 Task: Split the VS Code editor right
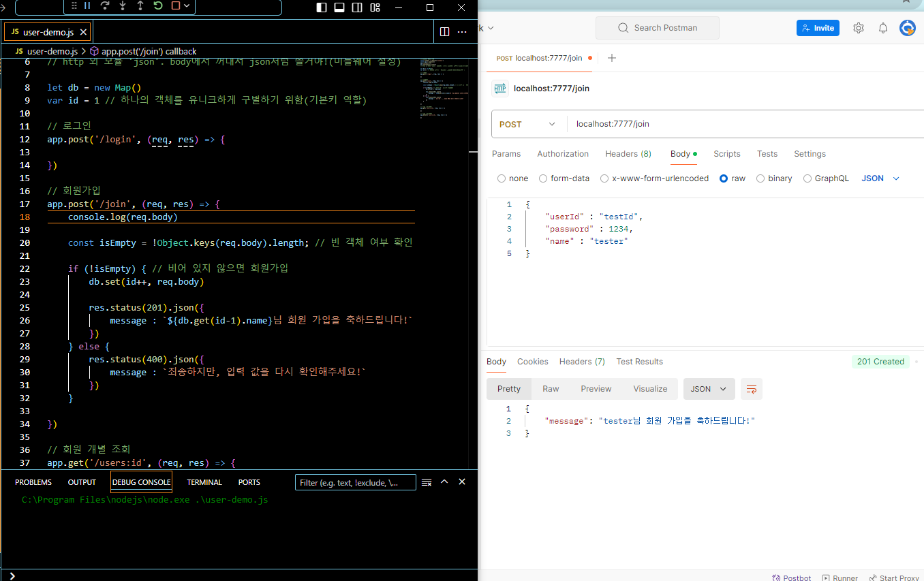[444, 31]
